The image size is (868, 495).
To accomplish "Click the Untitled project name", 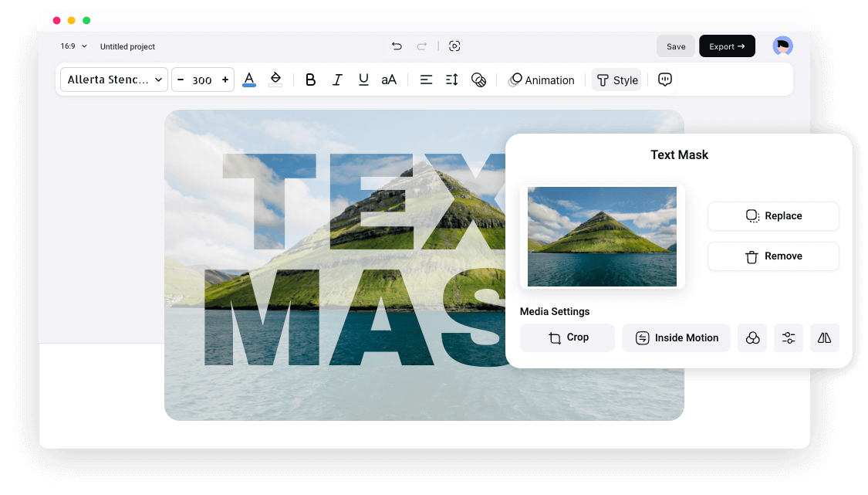I will [127, 46].
